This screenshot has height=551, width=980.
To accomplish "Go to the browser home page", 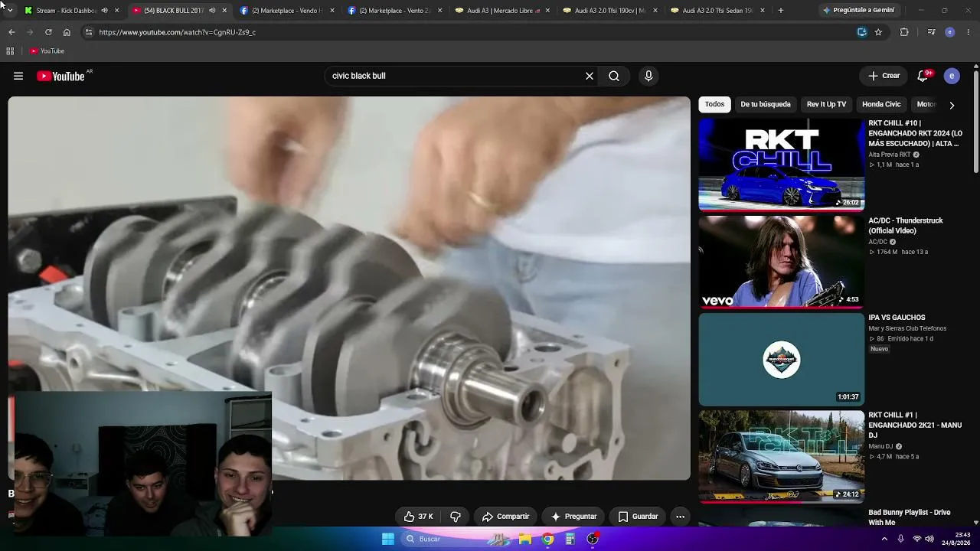I will (67, 32).
